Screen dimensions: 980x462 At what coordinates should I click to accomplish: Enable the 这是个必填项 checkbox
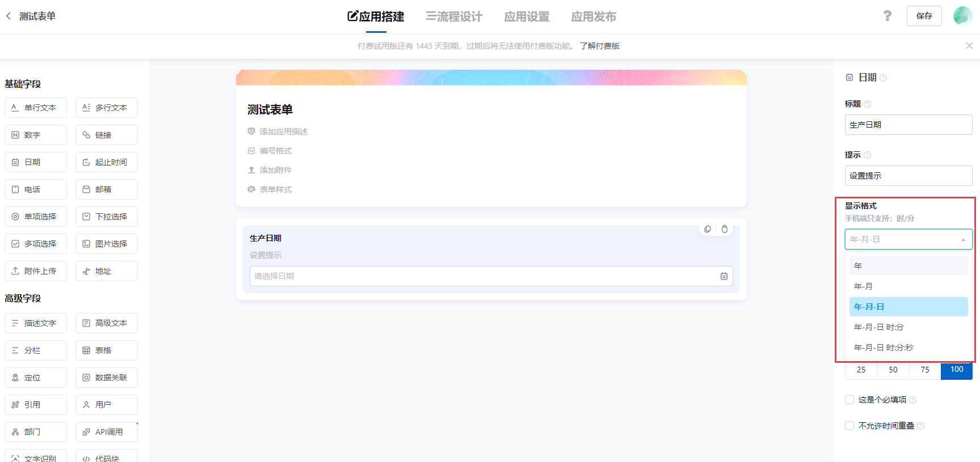coord(849,400)
